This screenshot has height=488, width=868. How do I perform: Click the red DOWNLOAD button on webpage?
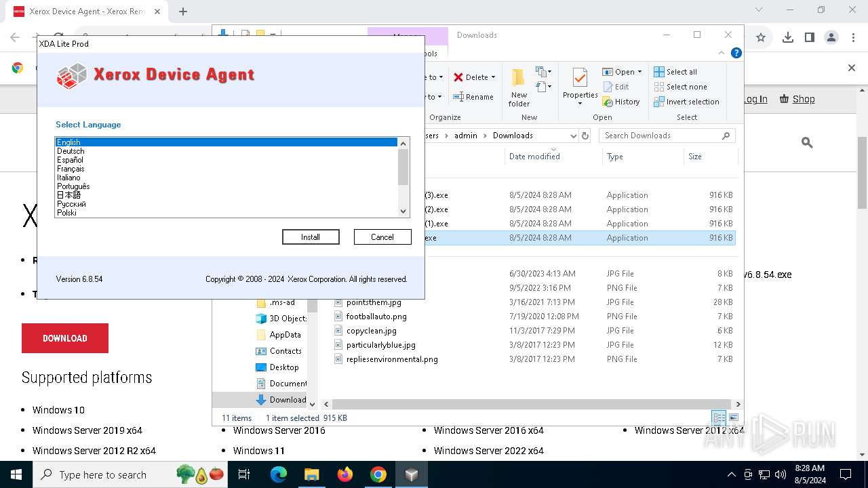coord(65,338)
